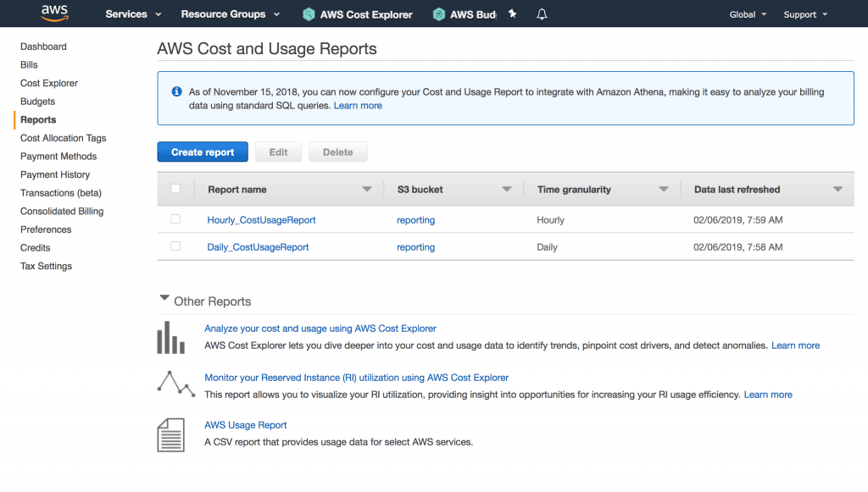Click the AWS logo in the navigation bar
This screenshot has width=868, height=492.
pyautogui.click(x=53, y=13)
